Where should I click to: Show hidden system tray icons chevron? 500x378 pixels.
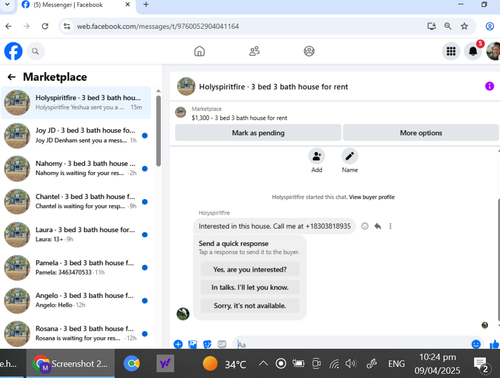(263, 363)
